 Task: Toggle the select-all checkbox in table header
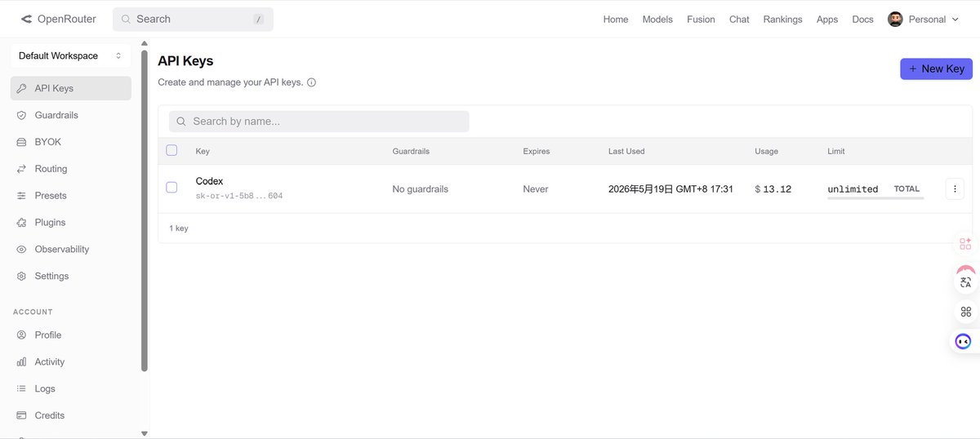(x=171, y=150)
